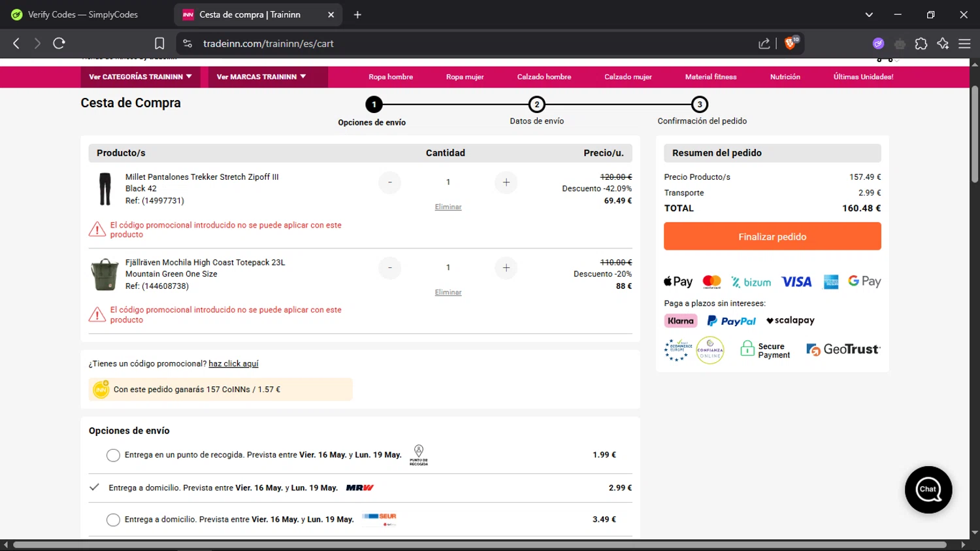The image size is (980, 551).
Task: Click the Mastercard logo
Action: point(711,282)
